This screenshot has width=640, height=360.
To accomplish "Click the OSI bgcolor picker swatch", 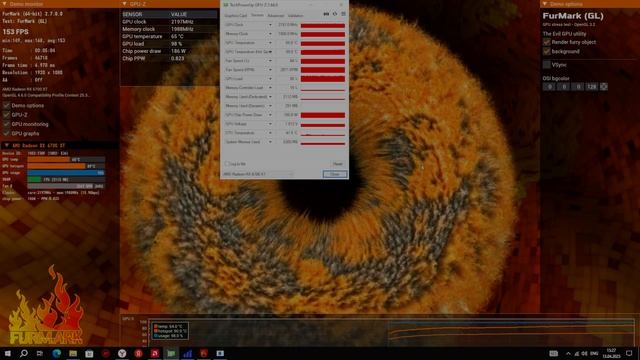I will tap(603, 87).
